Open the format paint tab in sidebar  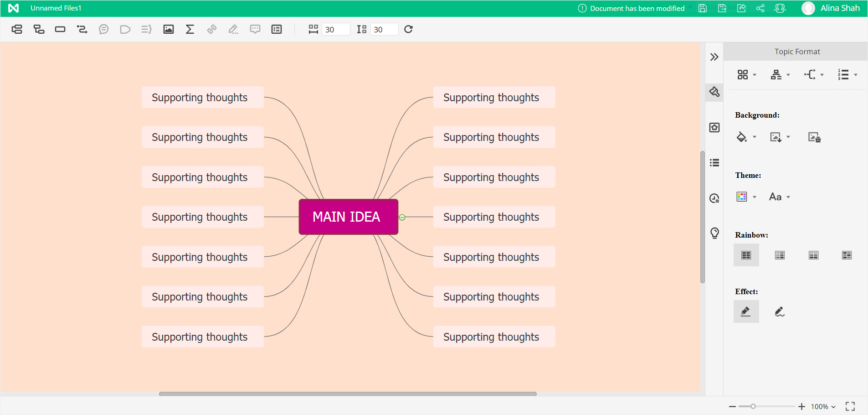coord(714,92)
